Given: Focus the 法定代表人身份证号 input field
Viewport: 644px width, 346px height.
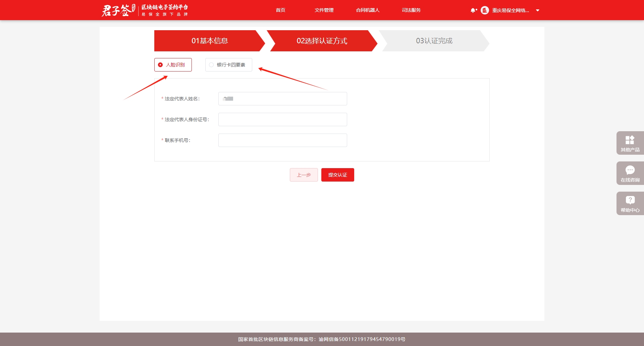Looking at the screenshot, I should click(x=282, y=119).
